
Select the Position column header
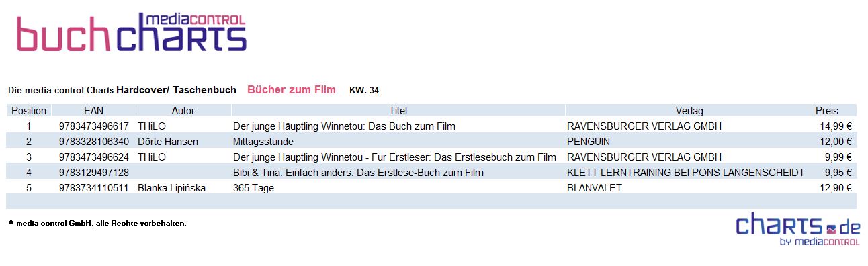29,111
